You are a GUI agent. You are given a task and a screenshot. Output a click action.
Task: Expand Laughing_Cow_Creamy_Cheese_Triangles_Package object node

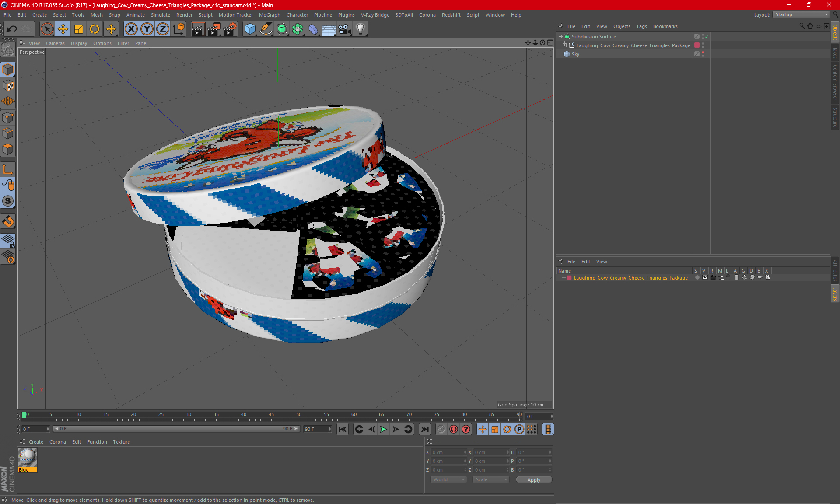click(564, 45)
